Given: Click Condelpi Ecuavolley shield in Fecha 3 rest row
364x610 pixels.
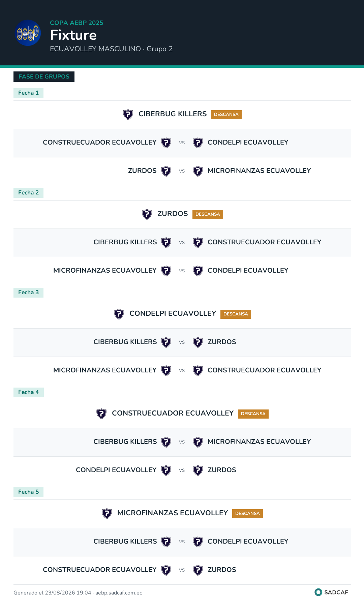Looking at the screenshot, I should coord(119,314).
